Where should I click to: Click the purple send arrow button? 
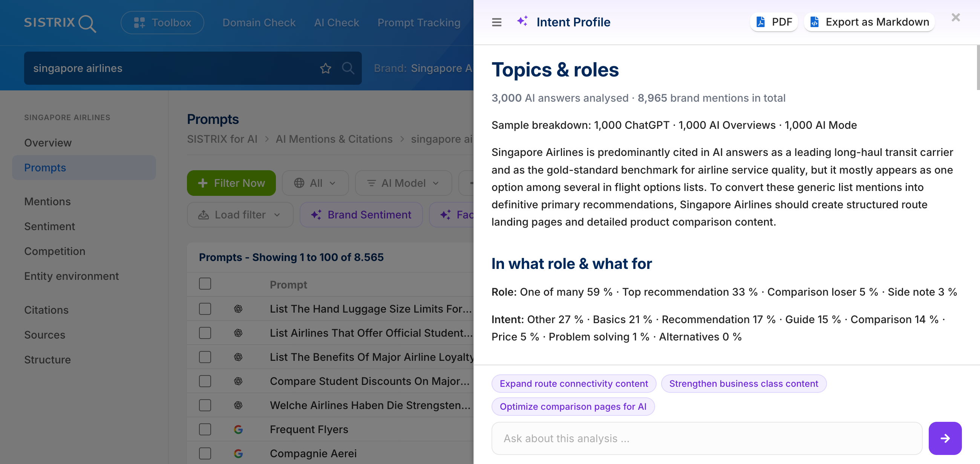click(x=945, y=438)
